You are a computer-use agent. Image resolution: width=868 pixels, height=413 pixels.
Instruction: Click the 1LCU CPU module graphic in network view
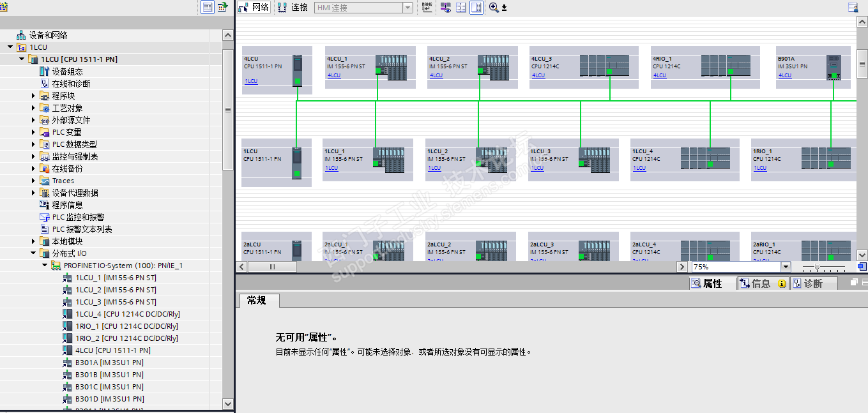[x=296, y=163]
